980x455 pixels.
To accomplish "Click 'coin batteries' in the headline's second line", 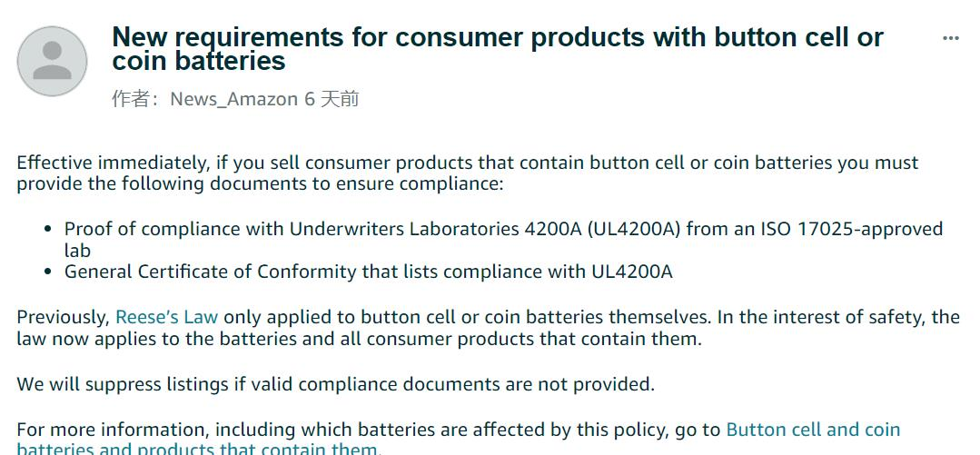I will pos(199,61).
